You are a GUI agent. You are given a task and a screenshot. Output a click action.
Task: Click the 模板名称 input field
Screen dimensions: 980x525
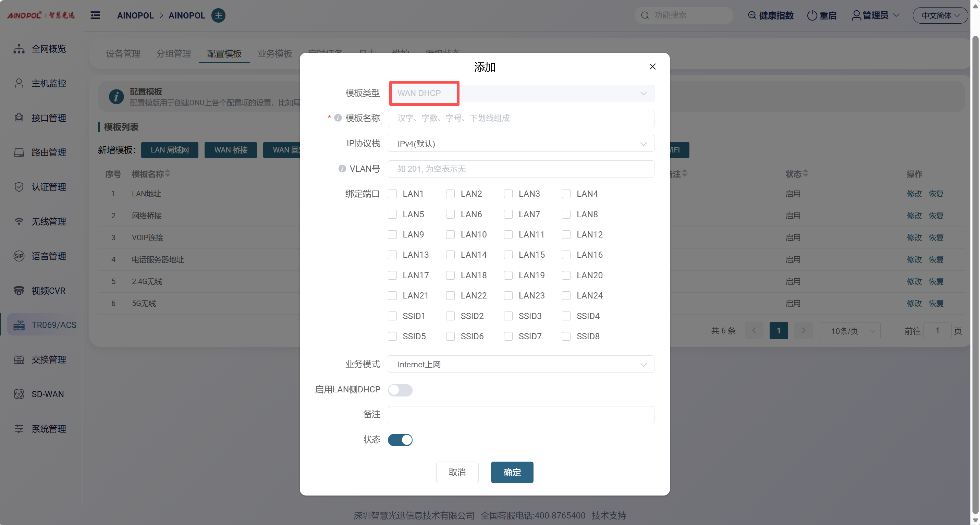pyautogui.click(x=520, y=118)
